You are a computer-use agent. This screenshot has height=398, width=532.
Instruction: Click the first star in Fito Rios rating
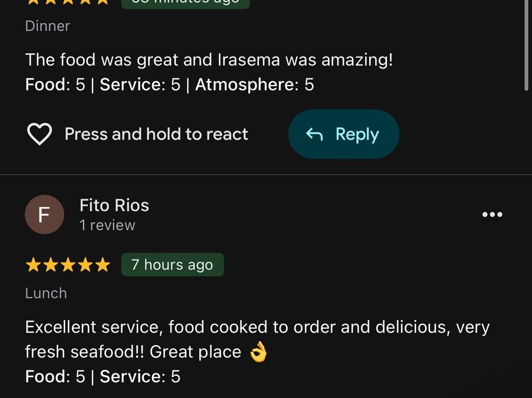coord(33,265)
